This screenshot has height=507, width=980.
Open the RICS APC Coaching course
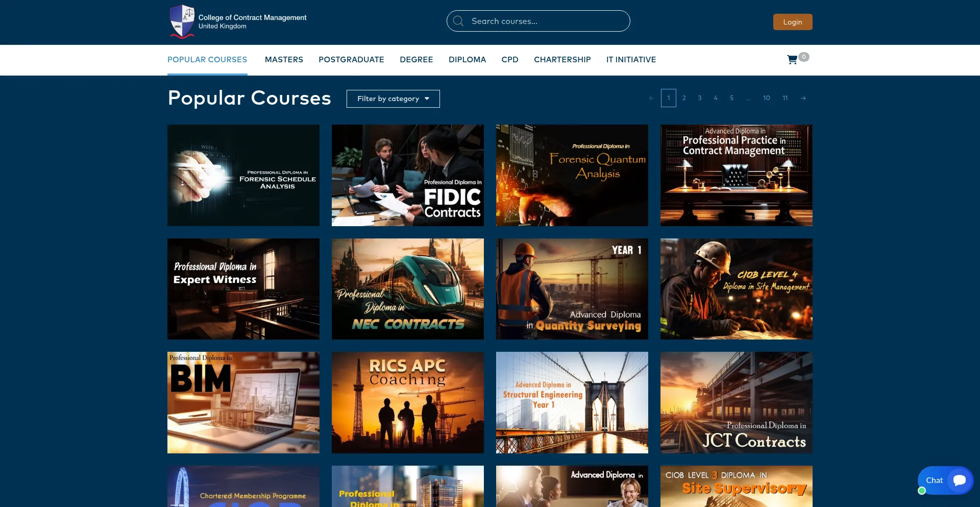pyautogui.click(x=407, y=402)
